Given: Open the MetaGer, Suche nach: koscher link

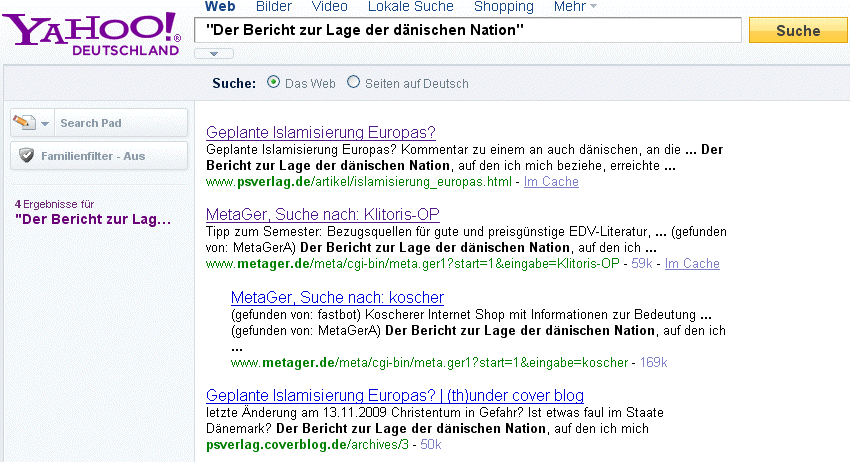Looking at the screenshot, I should pyautogui.click(x=337, y=297).
